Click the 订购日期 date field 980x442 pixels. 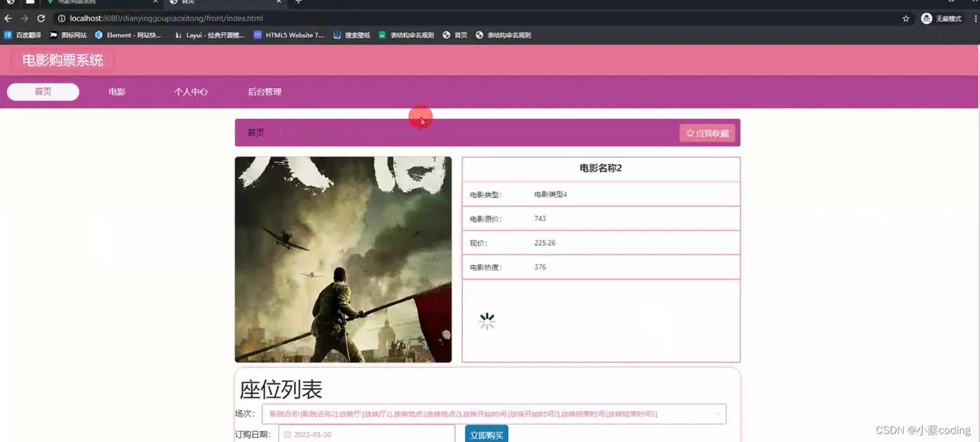point(366,434)
